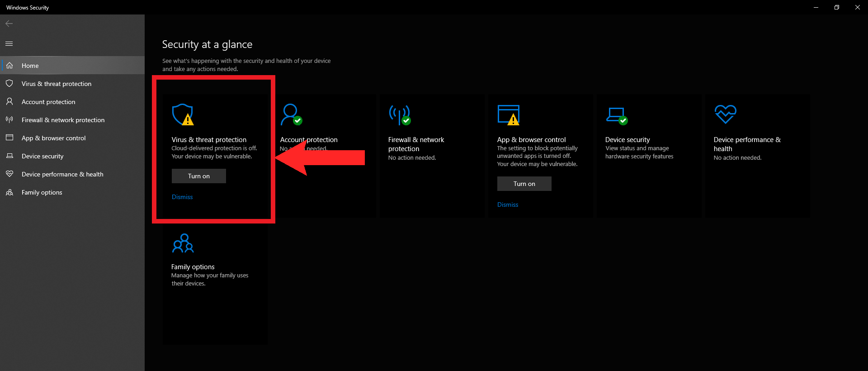The width and height of the screenshot is (868, 371).
Task: Open App & browser control sidebar item
Action: click(x=72, y=138)
